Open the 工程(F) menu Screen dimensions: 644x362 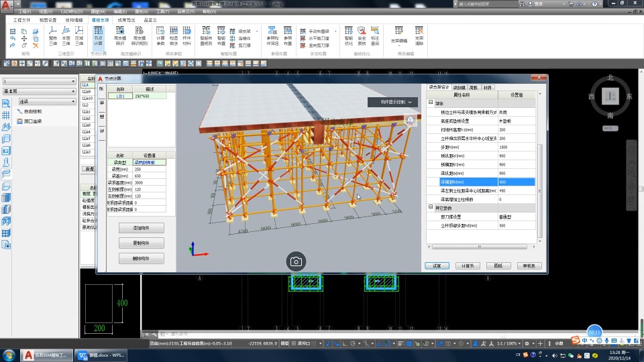click(x=25, y=11)
